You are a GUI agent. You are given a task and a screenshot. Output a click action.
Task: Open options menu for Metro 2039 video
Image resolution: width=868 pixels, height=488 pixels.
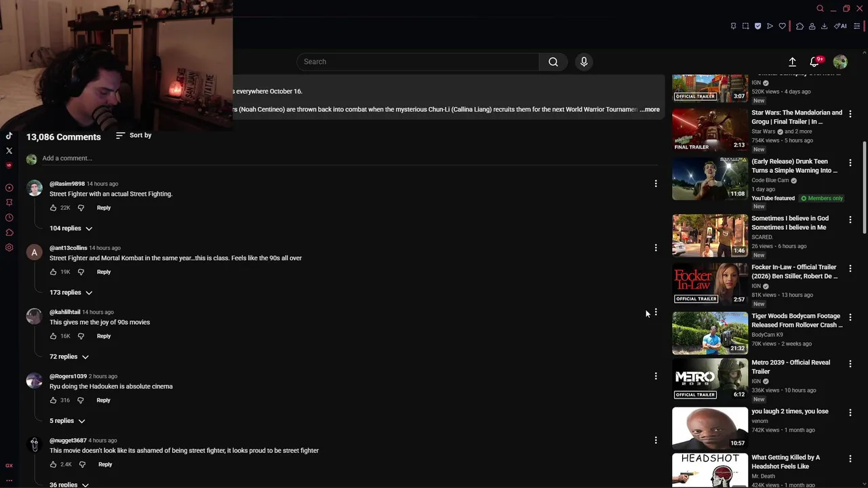click(850, 364)
